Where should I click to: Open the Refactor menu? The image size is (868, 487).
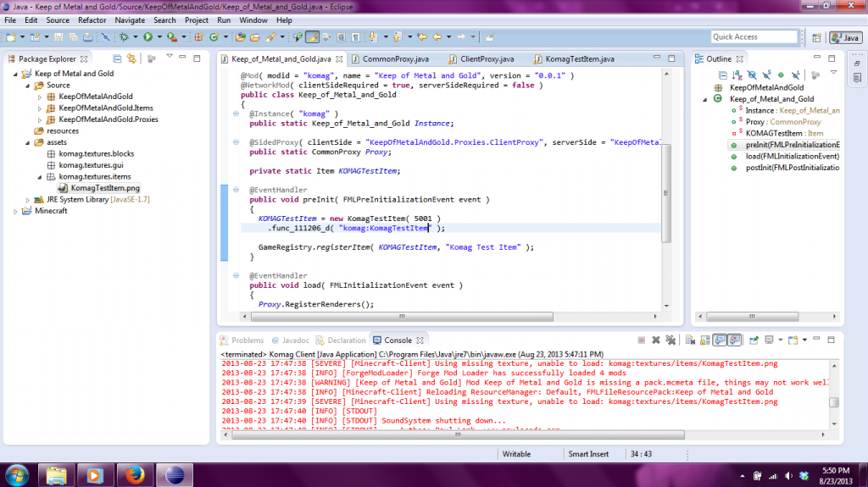point(92,20)
